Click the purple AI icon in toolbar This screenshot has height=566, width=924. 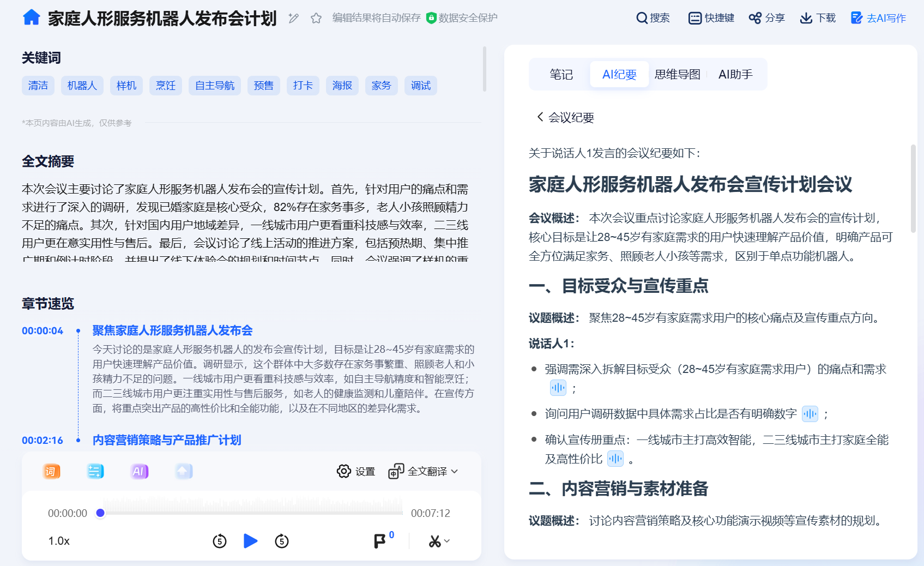[x=139, y=471]
